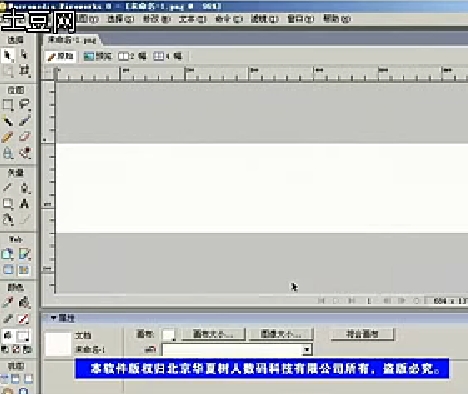Open the canvas color swatch in Properties
468x394 pixels.
(168, 334)
